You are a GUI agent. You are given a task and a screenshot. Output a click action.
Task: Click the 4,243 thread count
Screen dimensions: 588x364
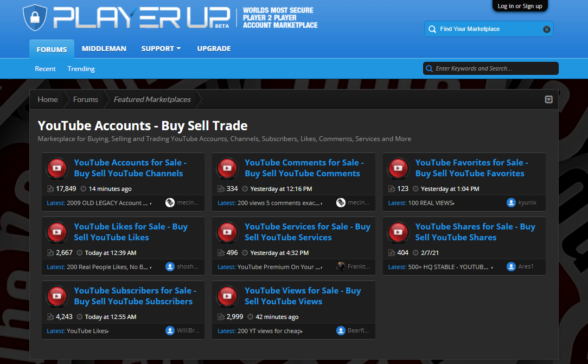tap(64, 316)
